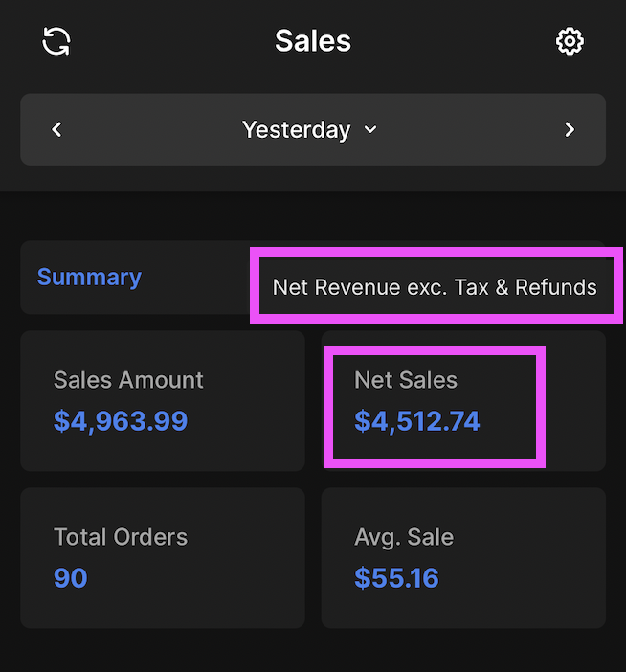The image size is (626, 672).
Task: Advance to the next date period
Action: pyautogui.click(x=570, y=129)
